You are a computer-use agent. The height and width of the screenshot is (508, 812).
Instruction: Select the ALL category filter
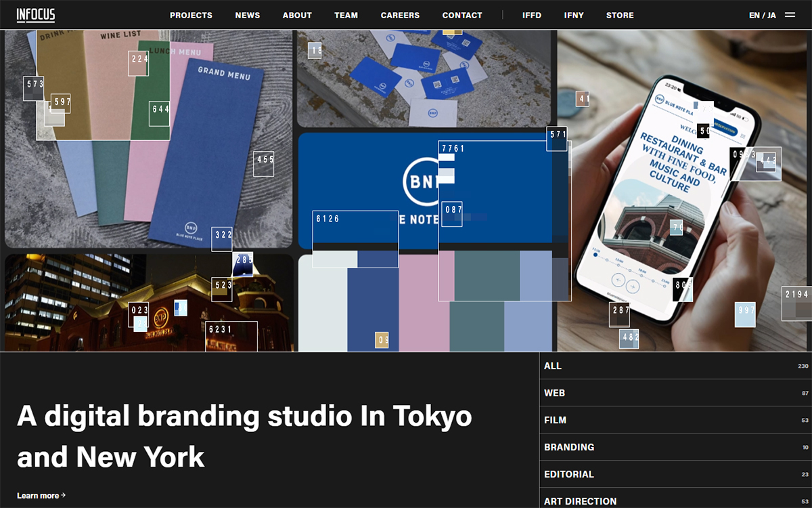[x=553, y=366]
